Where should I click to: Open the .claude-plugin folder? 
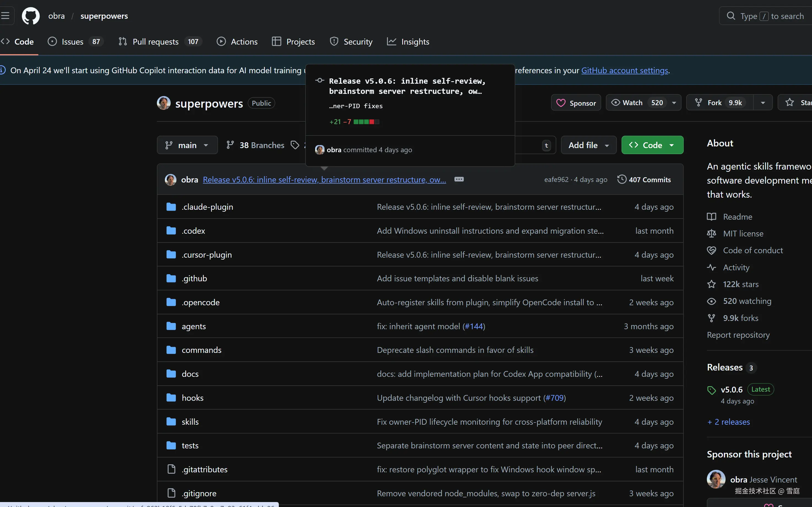pyautogui.click(x=207, y=207)
